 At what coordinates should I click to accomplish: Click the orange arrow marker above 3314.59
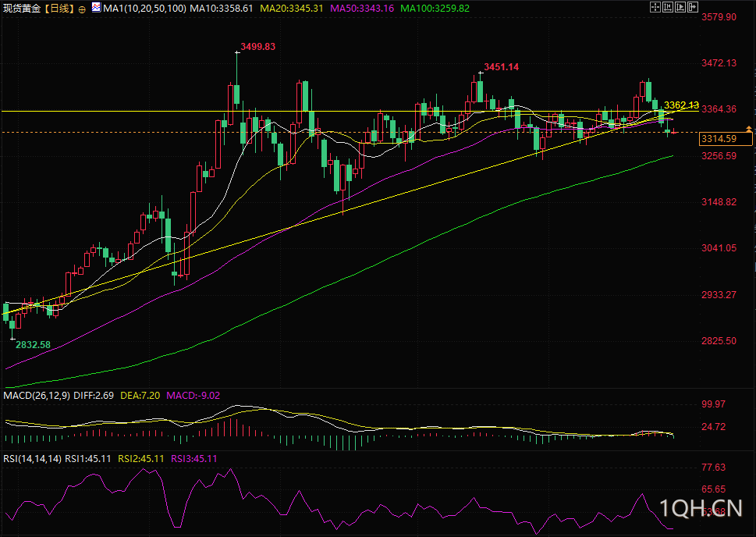(749, 129)
